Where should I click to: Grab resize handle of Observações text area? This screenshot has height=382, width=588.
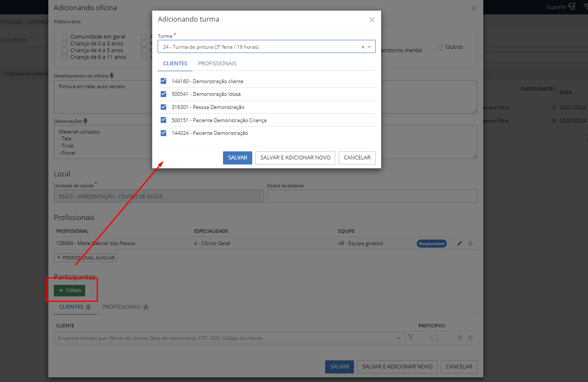coord(475,156)
